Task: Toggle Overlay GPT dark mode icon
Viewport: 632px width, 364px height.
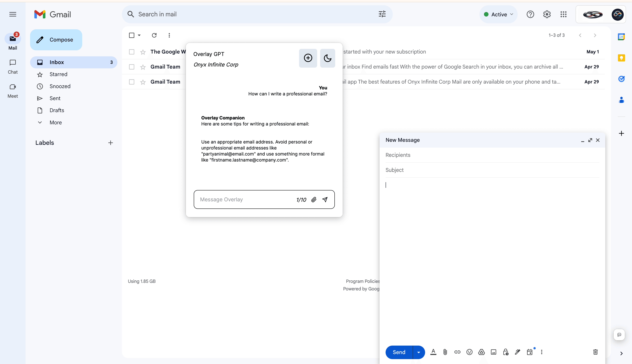Action: pos(327,58)
